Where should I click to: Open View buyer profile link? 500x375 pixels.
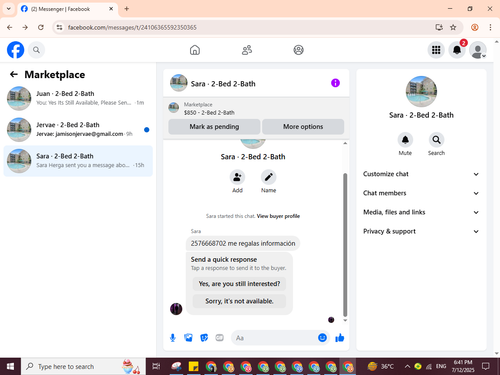click(278, 216)
